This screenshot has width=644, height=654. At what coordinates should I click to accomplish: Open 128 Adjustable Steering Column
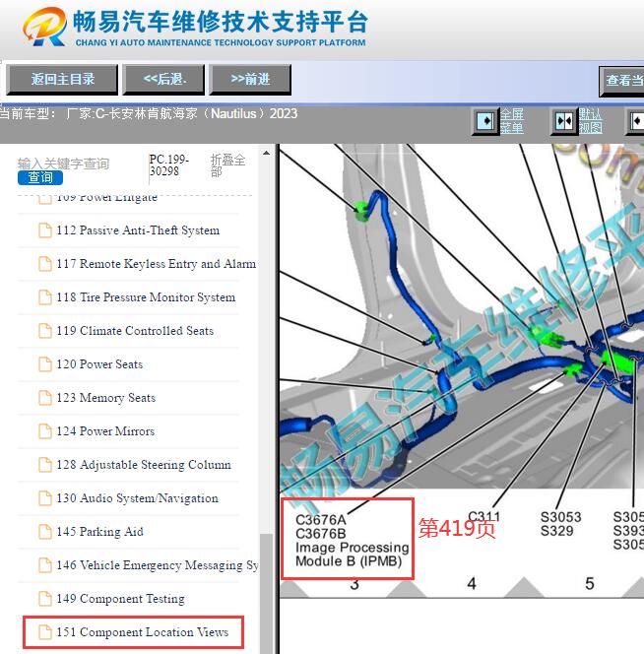coord(144,465)
